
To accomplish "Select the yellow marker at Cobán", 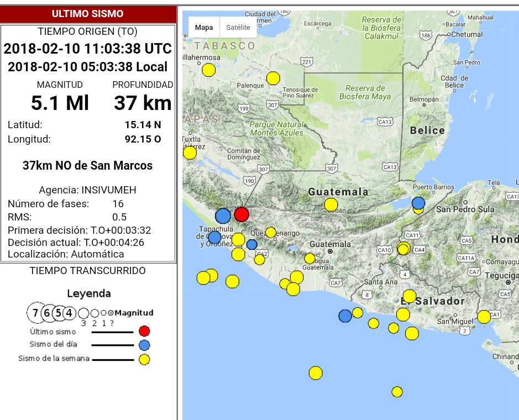I will [331, 205].
